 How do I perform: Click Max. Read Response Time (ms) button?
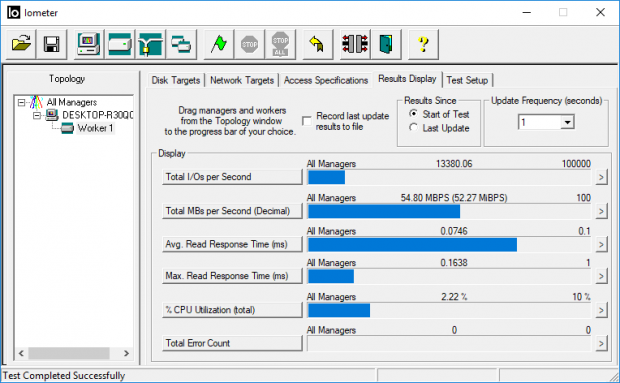[232, 276]
